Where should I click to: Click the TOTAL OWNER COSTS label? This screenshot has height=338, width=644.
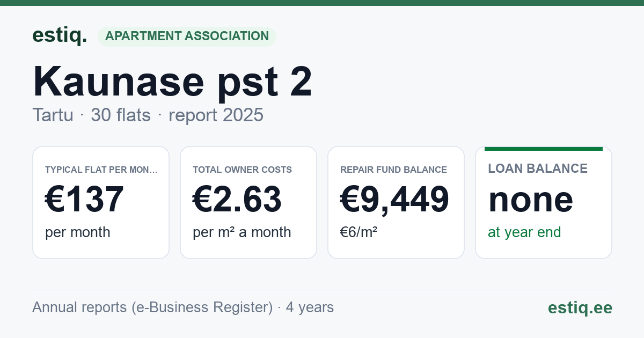(x=242, y=170)
